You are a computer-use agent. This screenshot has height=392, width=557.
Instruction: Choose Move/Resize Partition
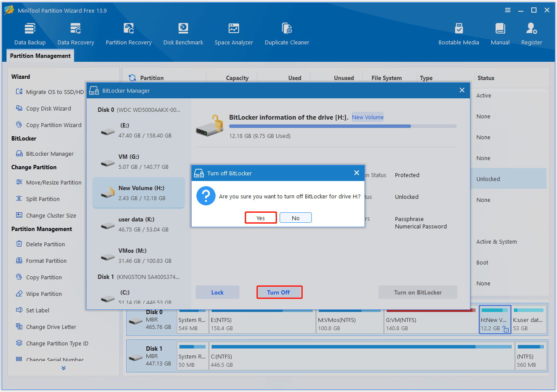tap(48, 182)
